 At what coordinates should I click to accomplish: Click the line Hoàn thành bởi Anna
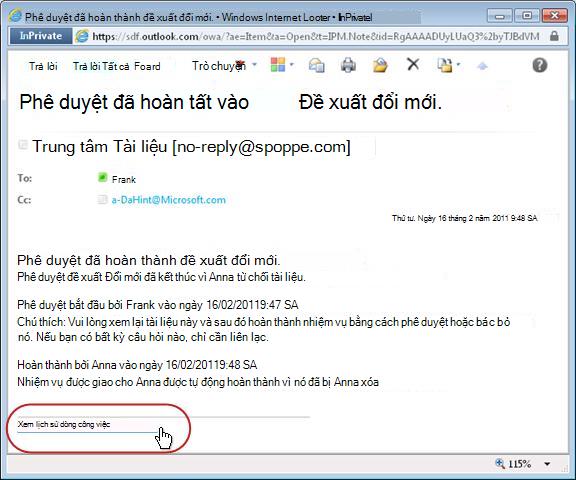pyautogui.click(x=137, y=365)
